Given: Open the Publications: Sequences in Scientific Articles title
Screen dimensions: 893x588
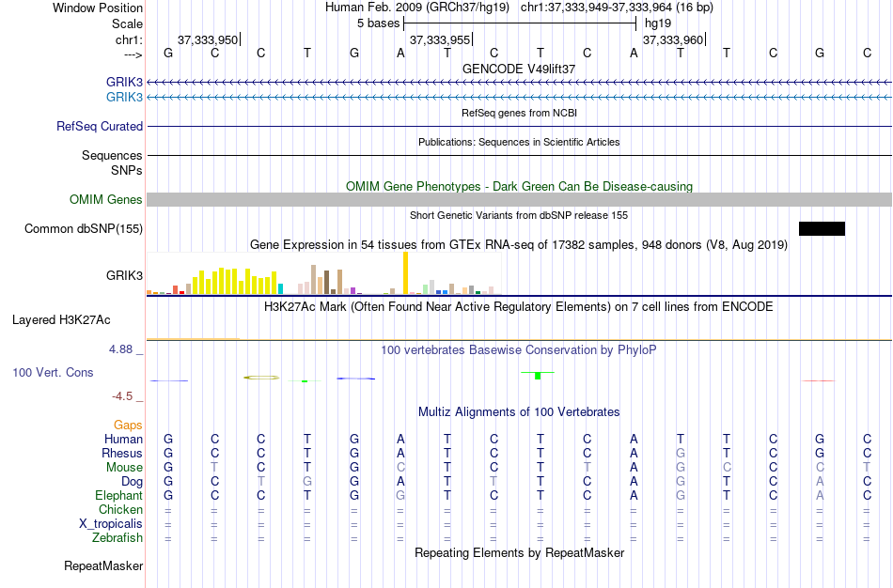Looking at the screenshot, I should pos(519,142).
